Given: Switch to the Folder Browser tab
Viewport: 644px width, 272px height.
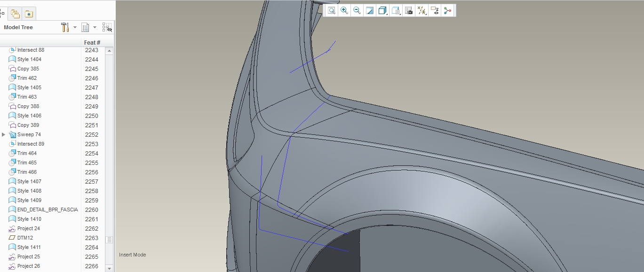Looking at the screenshot, I should 16,14.
